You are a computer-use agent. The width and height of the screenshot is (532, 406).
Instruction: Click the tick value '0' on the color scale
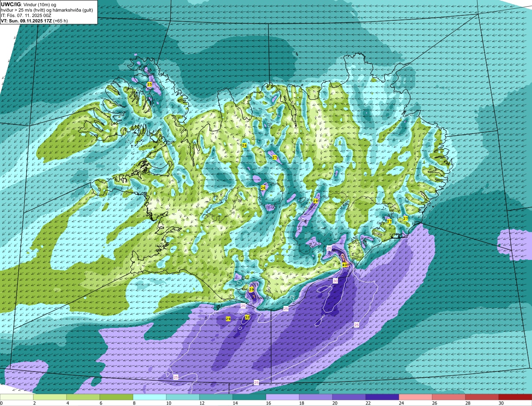point(1,403)
